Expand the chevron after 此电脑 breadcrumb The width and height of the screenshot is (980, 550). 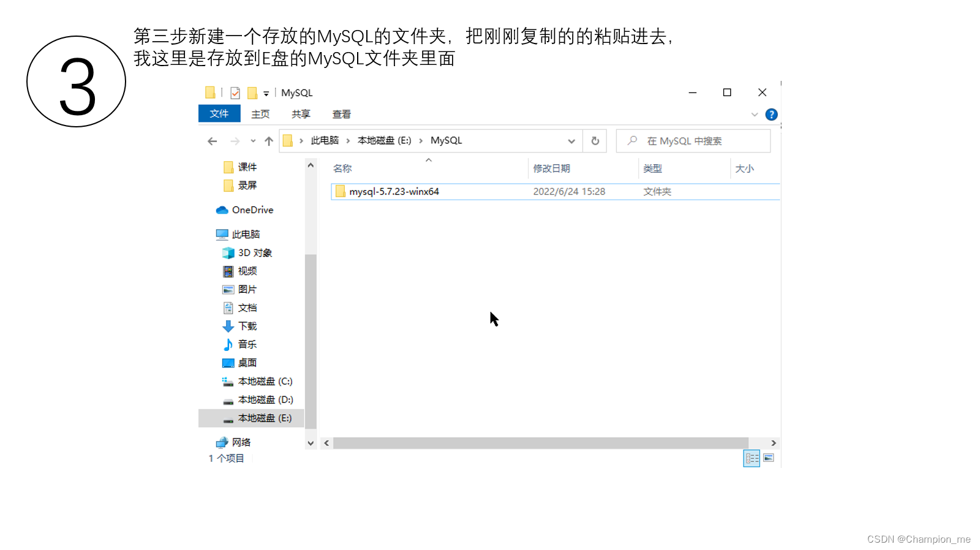(x=348, y=141)
